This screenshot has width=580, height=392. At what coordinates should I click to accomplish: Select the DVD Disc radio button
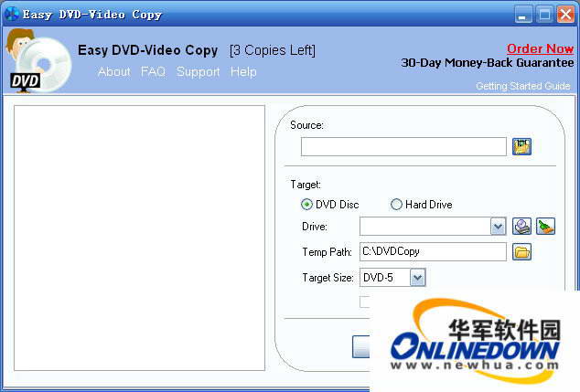coord(306,205)
